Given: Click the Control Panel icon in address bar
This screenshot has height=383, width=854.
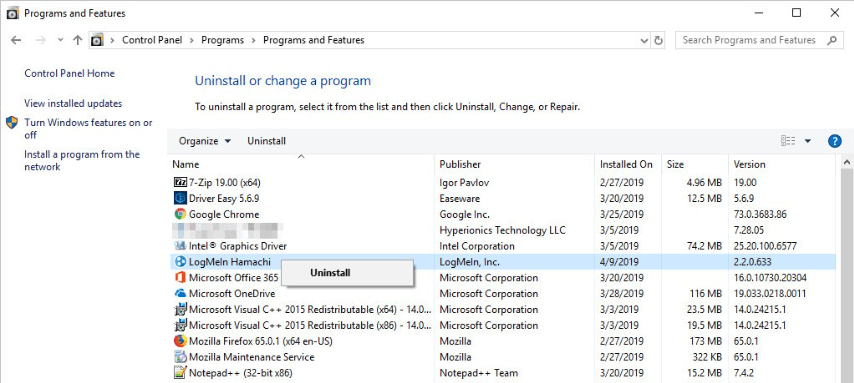Looking at the screenshot, I should [97, 40].
